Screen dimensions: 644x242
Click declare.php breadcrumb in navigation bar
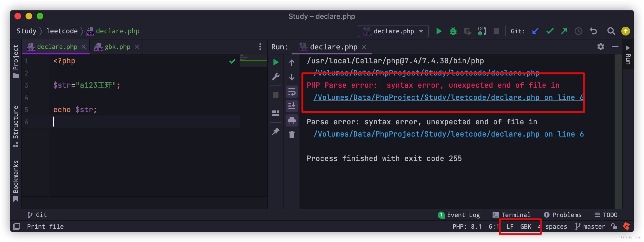click(113, 31)
